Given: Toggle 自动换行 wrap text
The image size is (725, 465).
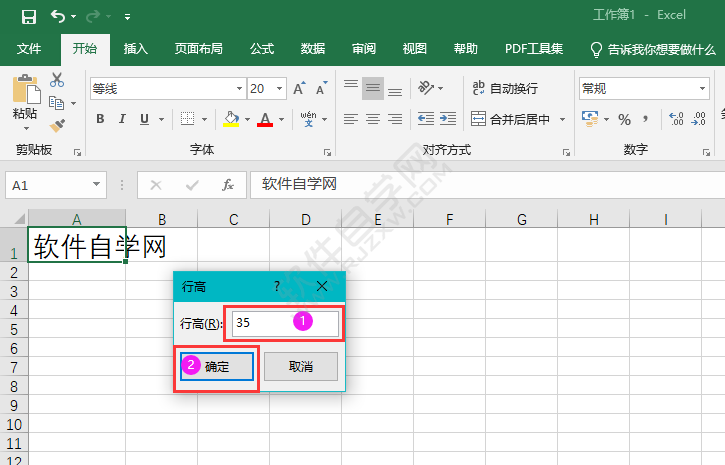Looking at the screenshot, I should click(x=505, y=88).
